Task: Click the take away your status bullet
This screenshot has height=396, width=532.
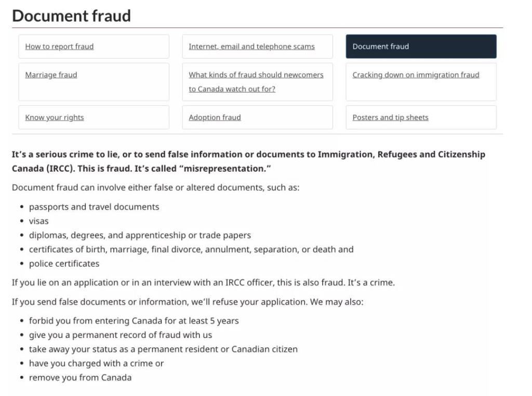Action: [163, 349]
